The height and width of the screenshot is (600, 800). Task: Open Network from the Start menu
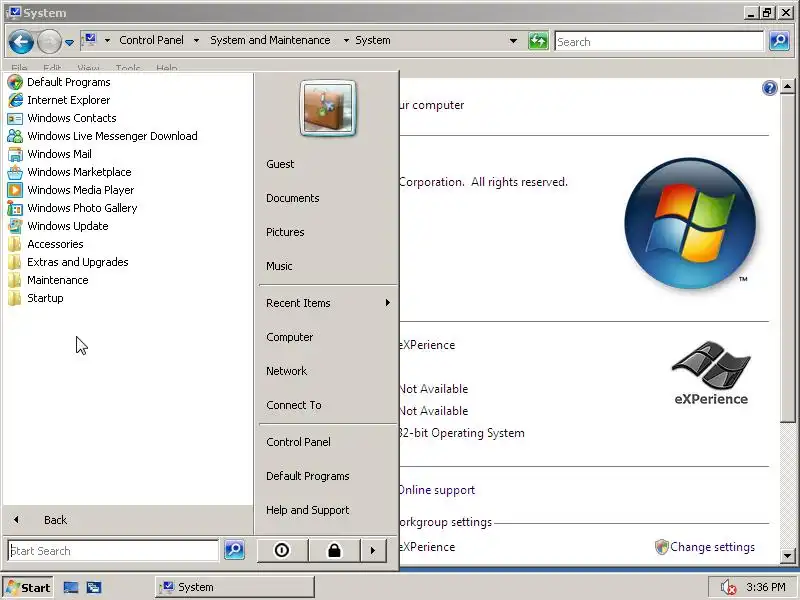click(287, 371)
